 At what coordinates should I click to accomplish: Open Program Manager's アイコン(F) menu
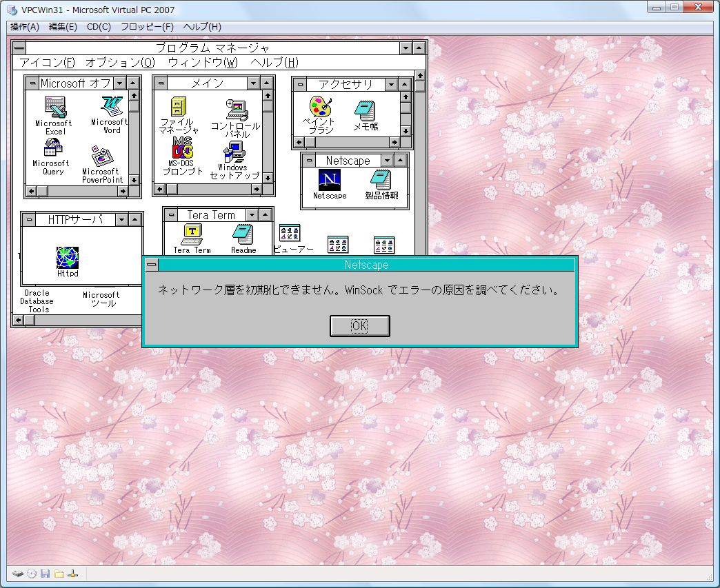pyautogui.click(x=47, y=63)
